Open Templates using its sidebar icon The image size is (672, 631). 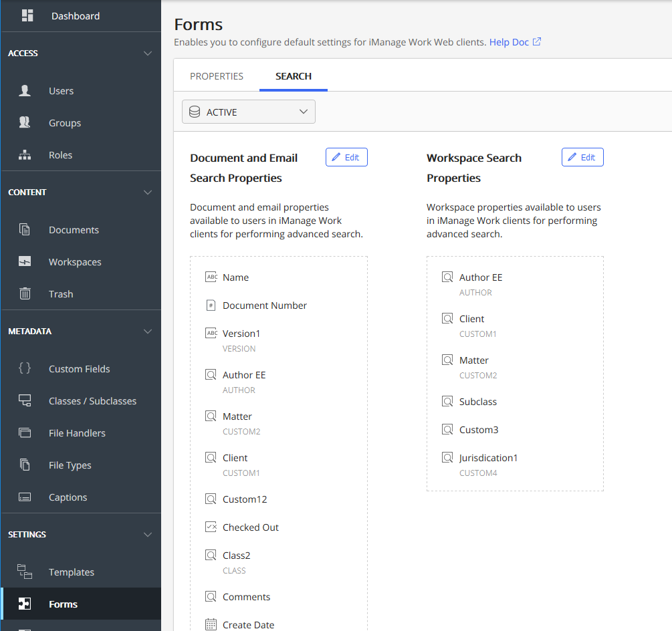tap(25, 572)
